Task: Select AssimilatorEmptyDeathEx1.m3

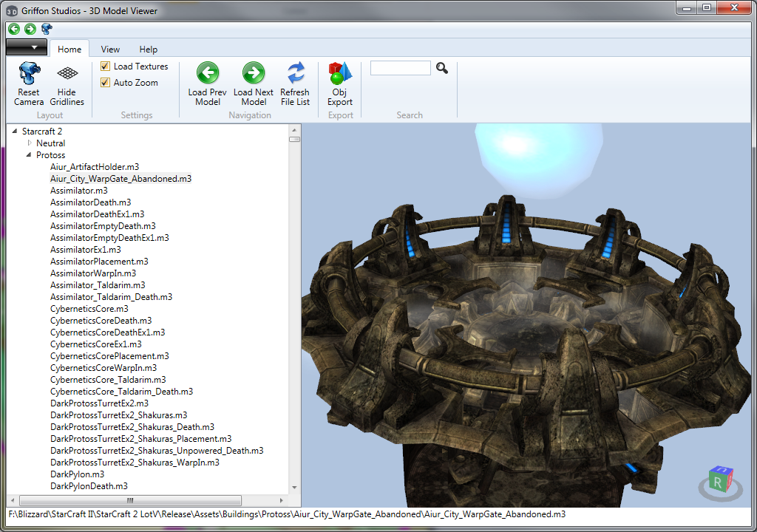Action: click(x=109, y=237)
